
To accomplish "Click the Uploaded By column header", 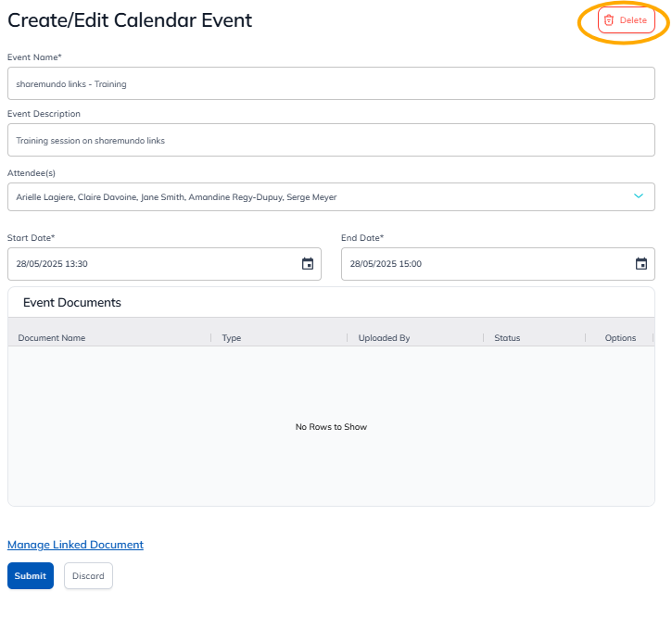I will tap(384, 338).
